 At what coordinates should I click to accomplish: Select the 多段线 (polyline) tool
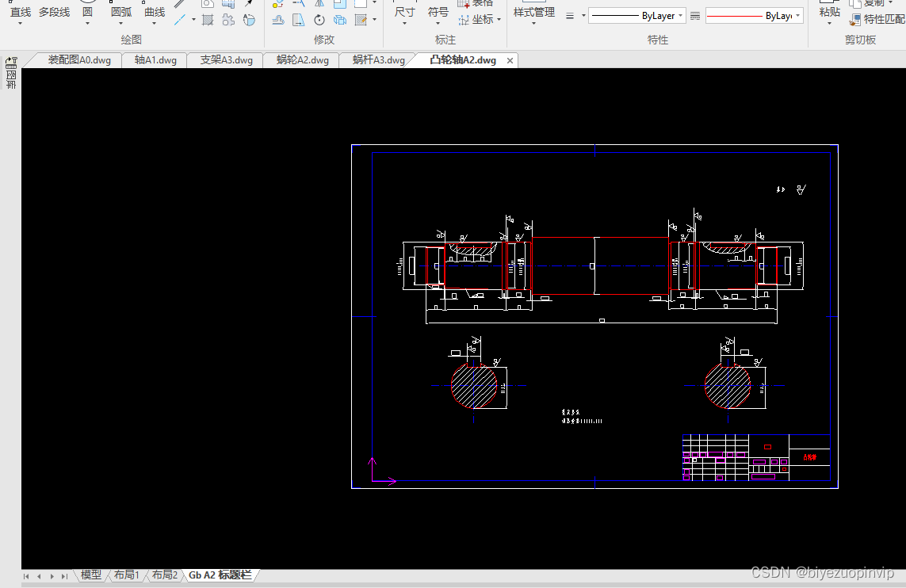click(55, 12)
